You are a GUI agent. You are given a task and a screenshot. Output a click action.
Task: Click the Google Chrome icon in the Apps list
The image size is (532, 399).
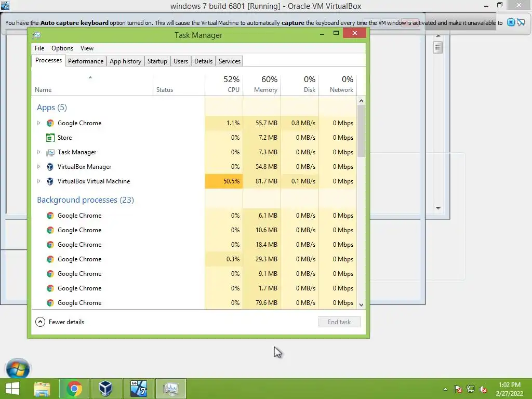(50, 123)
